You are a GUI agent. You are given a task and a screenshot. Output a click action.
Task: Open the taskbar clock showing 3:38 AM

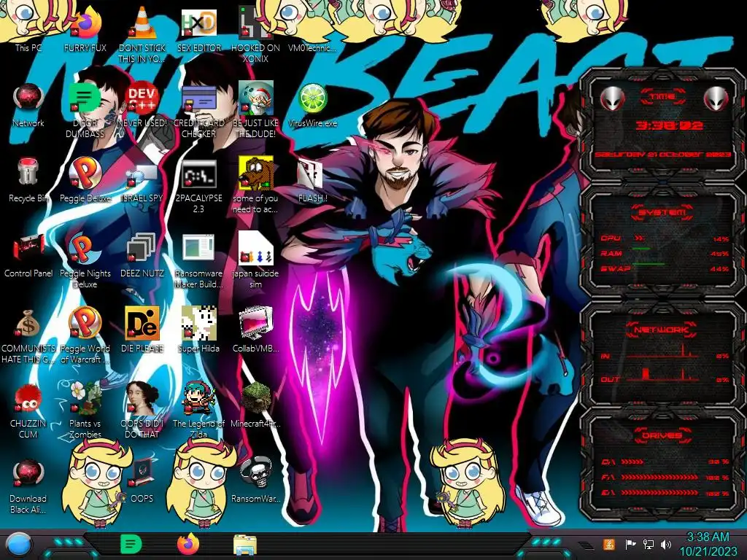[708, 544]
